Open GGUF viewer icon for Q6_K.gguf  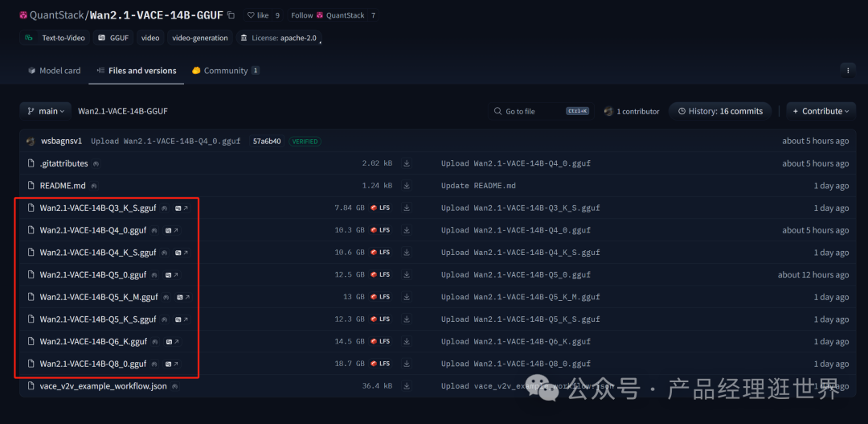click(172, 341)
